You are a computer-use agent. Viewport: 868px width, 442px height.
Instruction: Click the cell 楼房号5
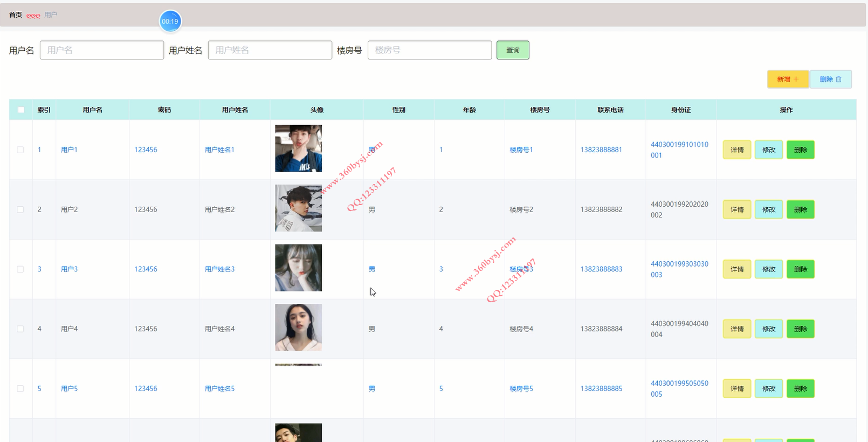coord(521,389)
